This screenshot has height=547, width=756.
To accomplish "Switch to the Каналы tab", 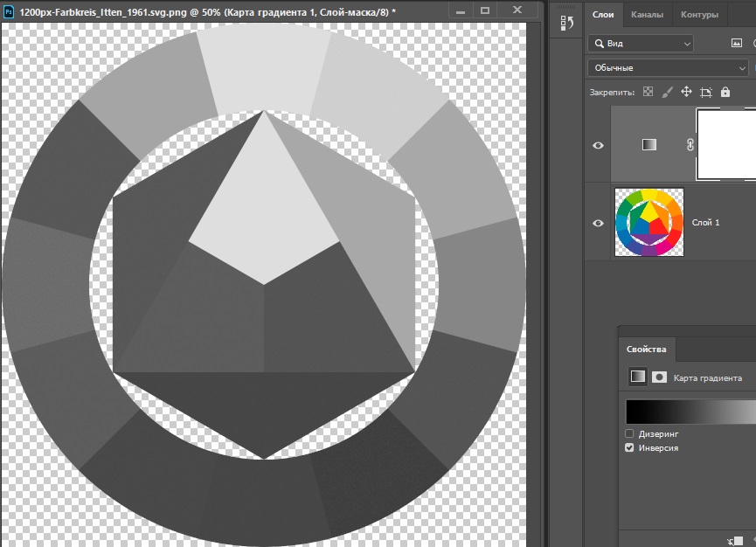I will point(647,15).
